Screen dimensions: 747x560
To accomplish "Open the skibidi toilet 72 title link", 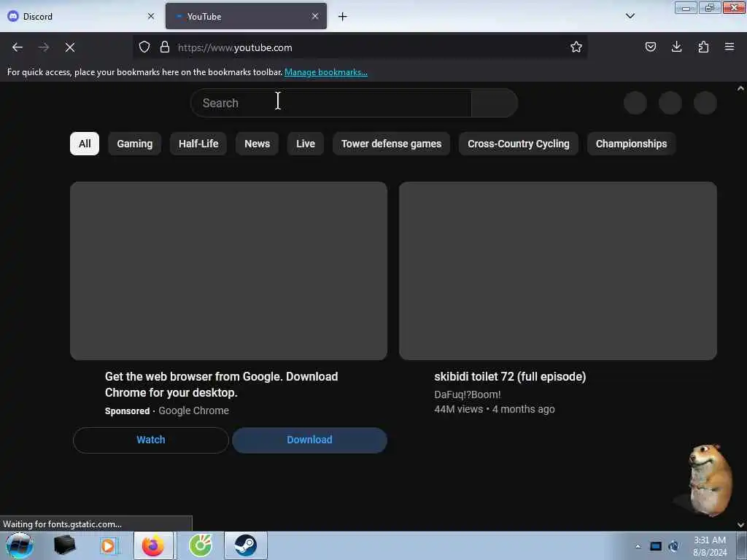I will [x=510, y=377].
